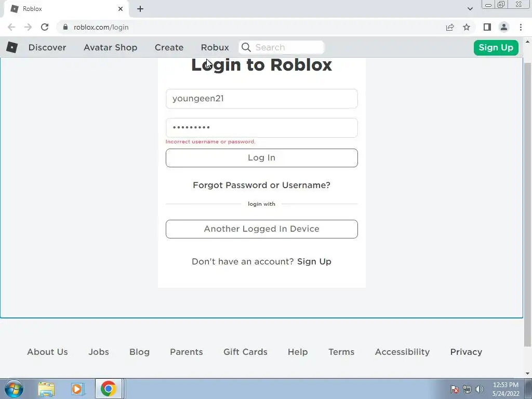The image size is (532, 399).
Task: Click the Show Desktop strip on the taskbar
Action: (528, 389)
